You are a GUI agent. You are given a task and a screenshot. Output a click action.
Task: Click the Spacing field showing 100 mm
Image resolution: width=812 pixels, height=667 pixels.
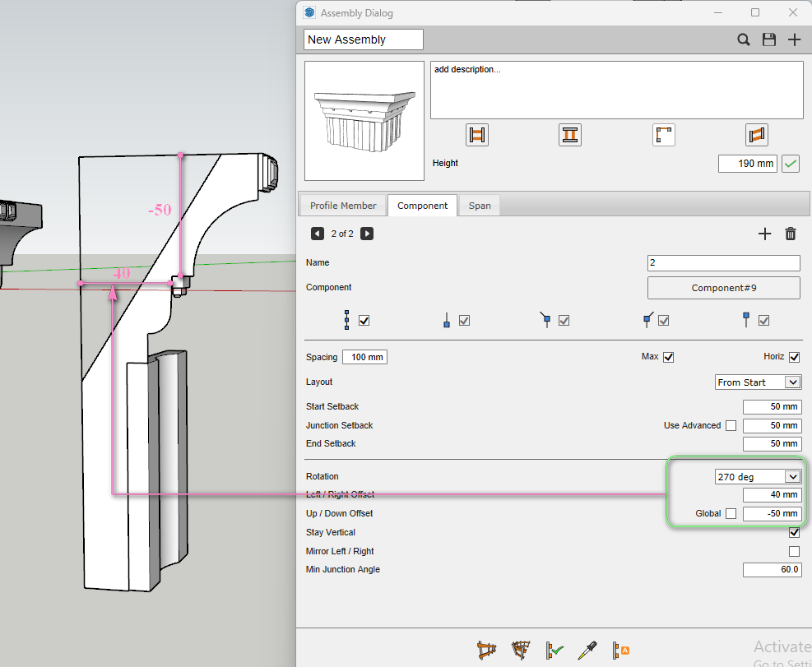coord(364,357)
